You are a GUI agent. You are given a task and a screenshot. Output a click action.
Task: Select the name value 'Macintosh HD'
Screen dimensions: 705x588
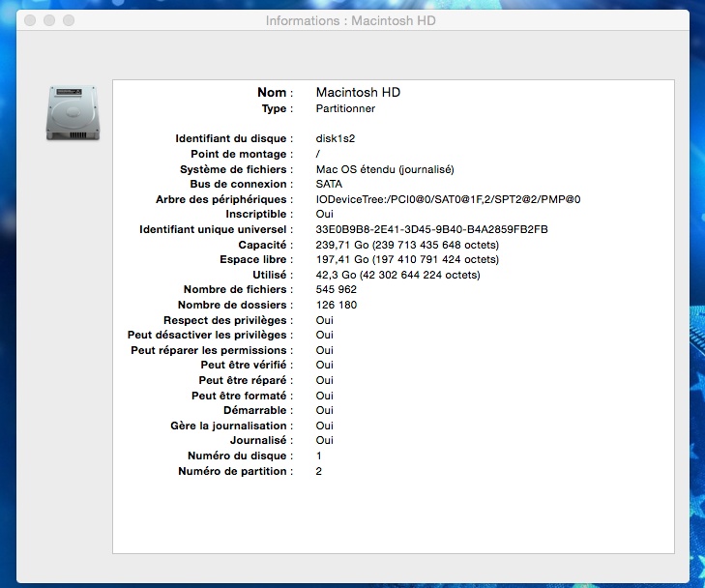(358, 92)
